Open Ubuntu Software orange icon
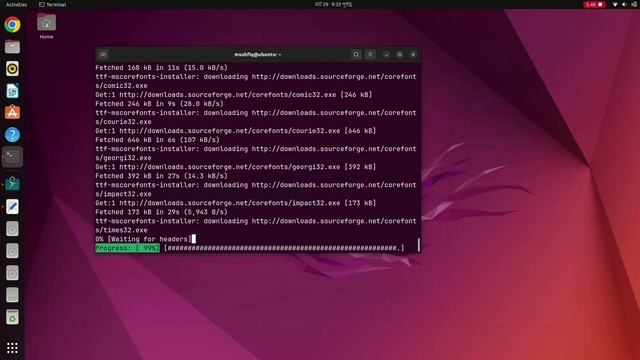640x360 pixels. click(x=12, y=113)
